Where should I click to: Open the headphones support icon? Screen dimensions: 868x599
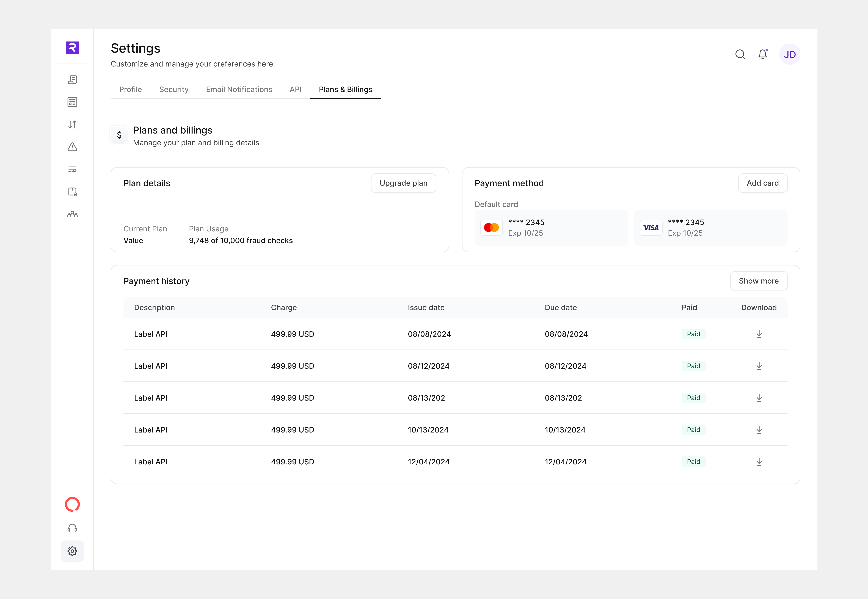click(x=72, y=528)
